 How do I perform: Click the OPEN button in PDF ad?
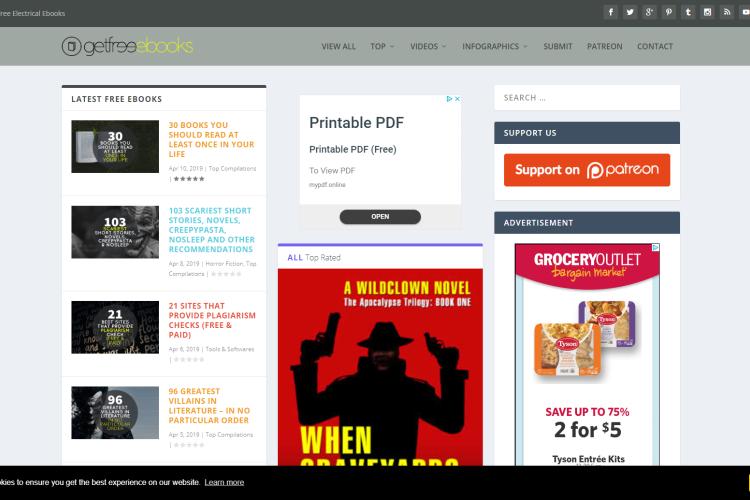coord(380,217)
